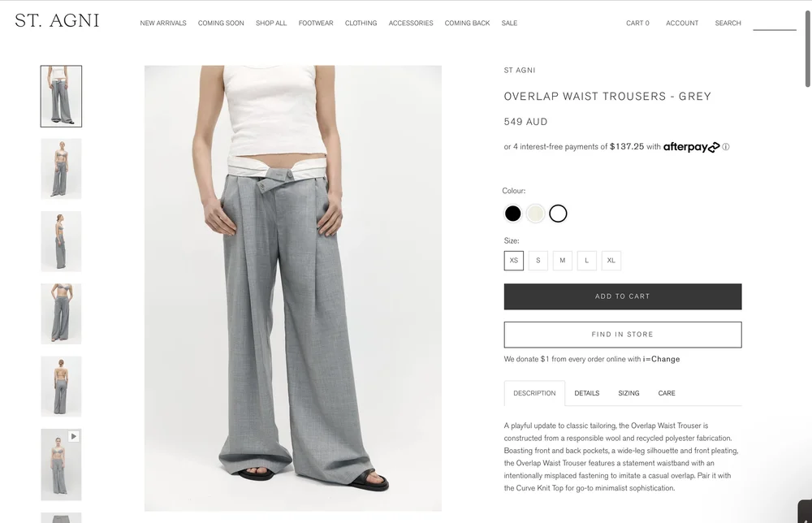View the back-view model thumbnail
This screenshot has height=523, width=812.
tap(61, 387)
